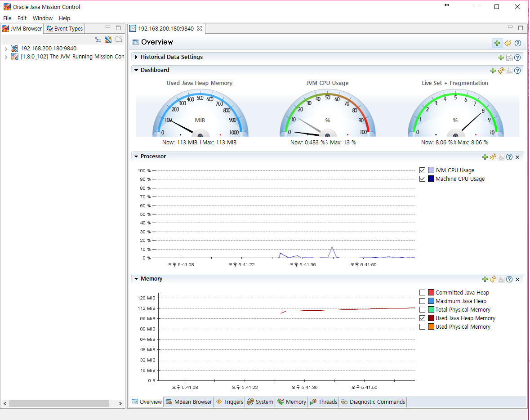Open help for the Memory section
Image resolution: width=530 pixels, height=420 pixels.
[509, 279]
